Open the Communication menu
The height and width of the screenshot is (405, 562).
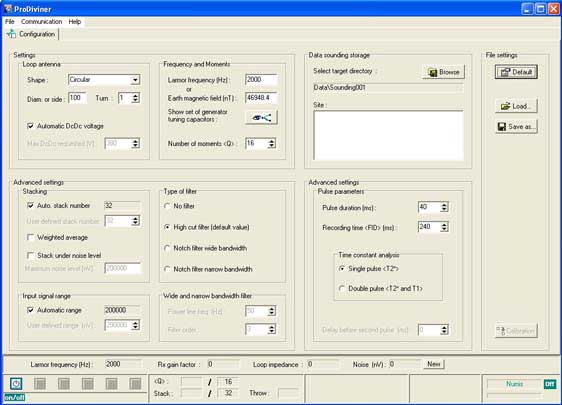tap(41, 22)
